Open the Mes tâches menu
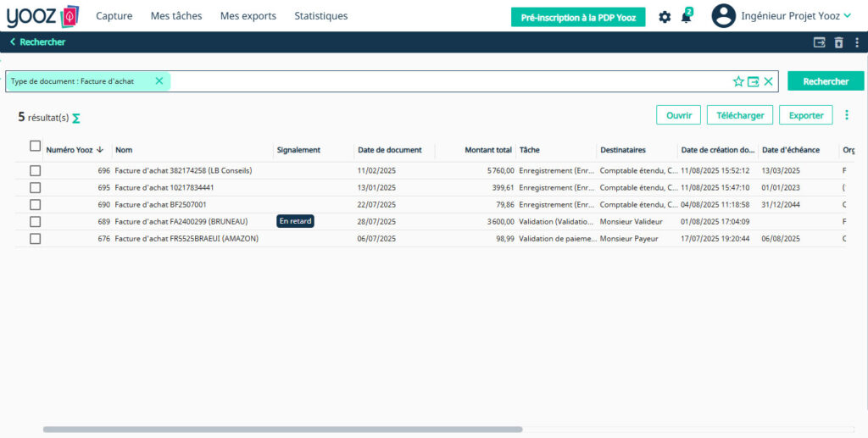Image resolution: width=868 pixels, height=438 pixels. tap(176, 16)
